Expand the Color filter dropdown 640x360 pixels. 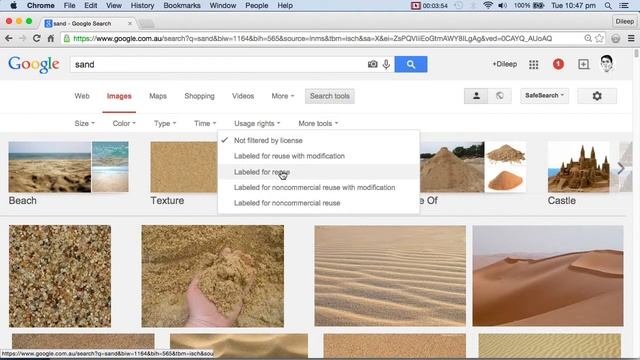[x=124, y=123]
